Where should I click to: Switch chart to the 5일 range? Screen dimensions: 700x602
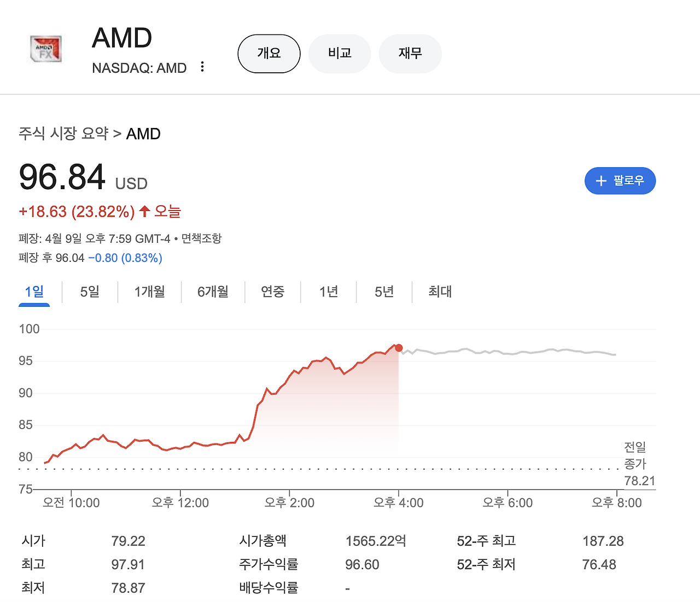(x=89, y=292)
